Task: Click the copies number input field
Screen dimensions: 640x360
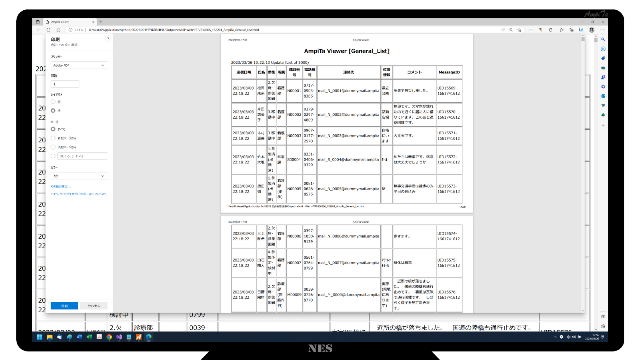Action: (65, 84)
